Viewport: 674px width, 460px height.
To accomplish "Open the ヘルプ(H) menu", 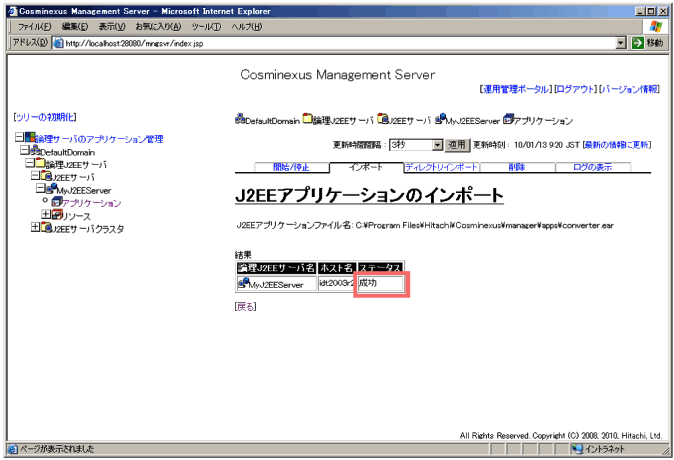I will tap(247, 27).
